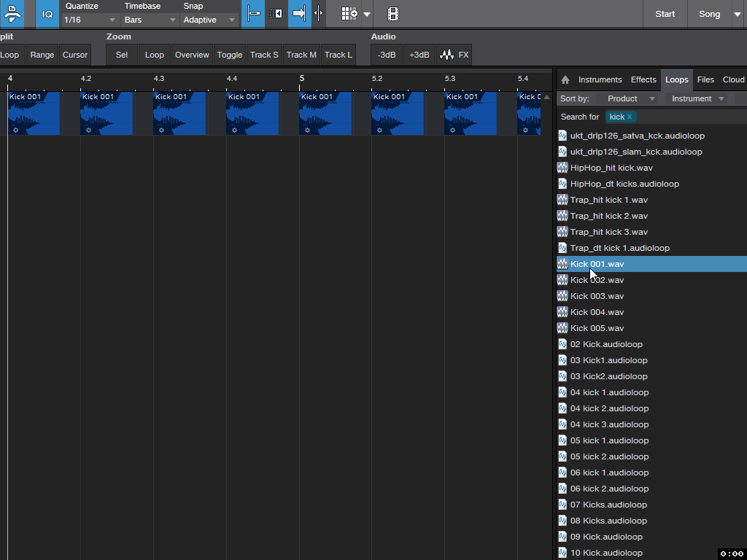The image size is (747, 560).
Task: Set track height with Track L
Action: click(338, 55)
